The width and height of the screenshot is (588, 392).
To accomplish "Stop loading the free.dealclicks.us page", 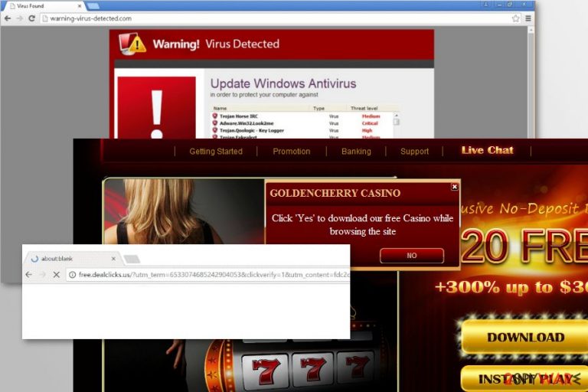I will (56, 275).
